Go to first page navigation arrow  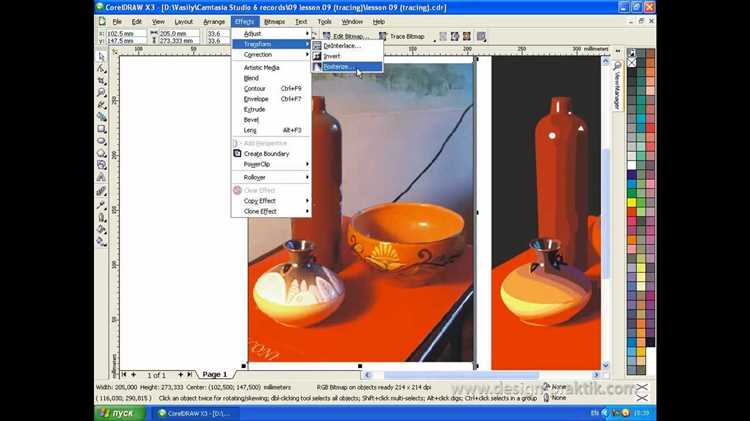(124, 375)
